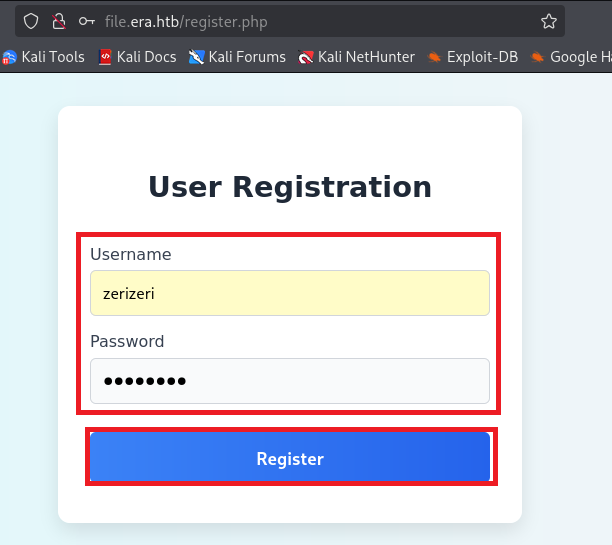Screen dimensions: 612x545
Task: Open the Kali Docs bookmark label
Action: (x=146, y=57)
